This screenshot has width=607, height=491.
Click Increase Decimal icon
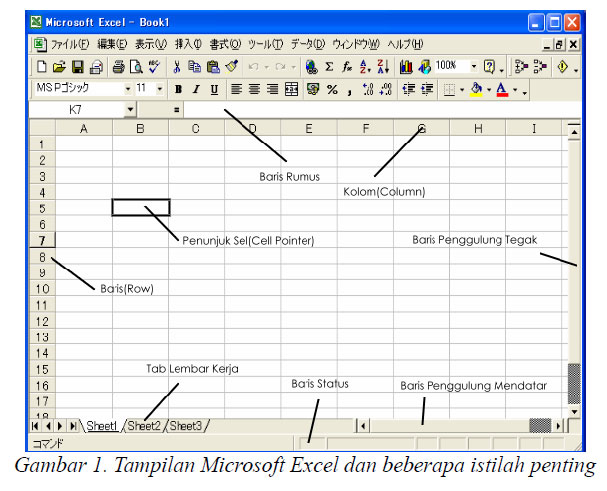pos(368,89)
